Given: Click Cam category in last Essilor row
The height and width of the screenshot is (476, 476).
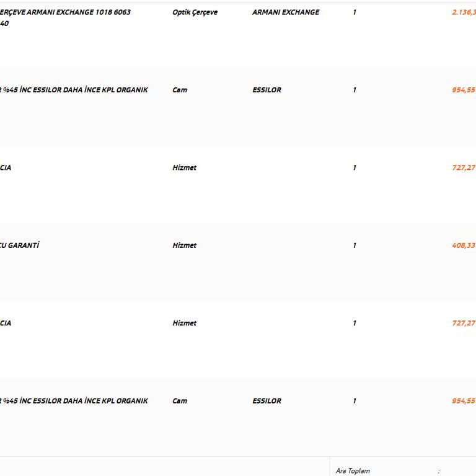Looking at the screenshot, I should [x=180, y=401].
